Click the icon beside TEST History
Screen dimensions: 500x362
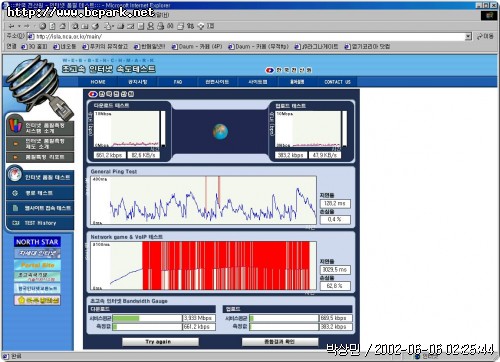click(15, 223)
